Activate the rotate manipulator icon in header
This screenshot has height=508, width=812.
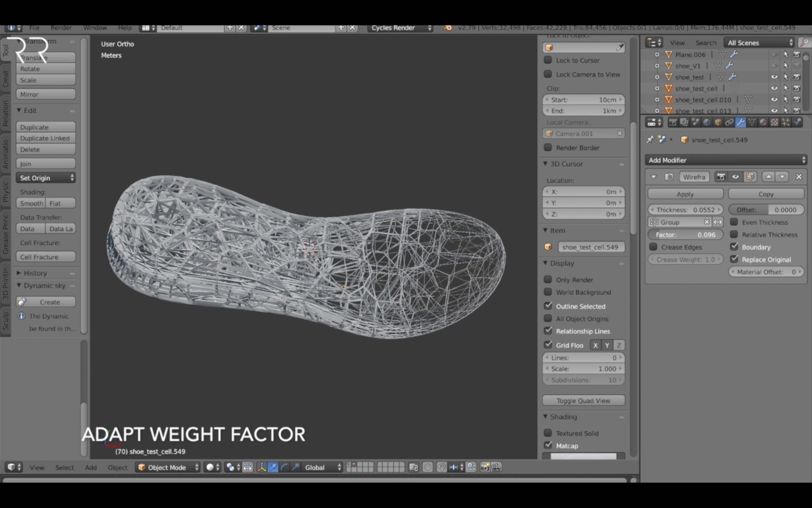click(284, 467)
